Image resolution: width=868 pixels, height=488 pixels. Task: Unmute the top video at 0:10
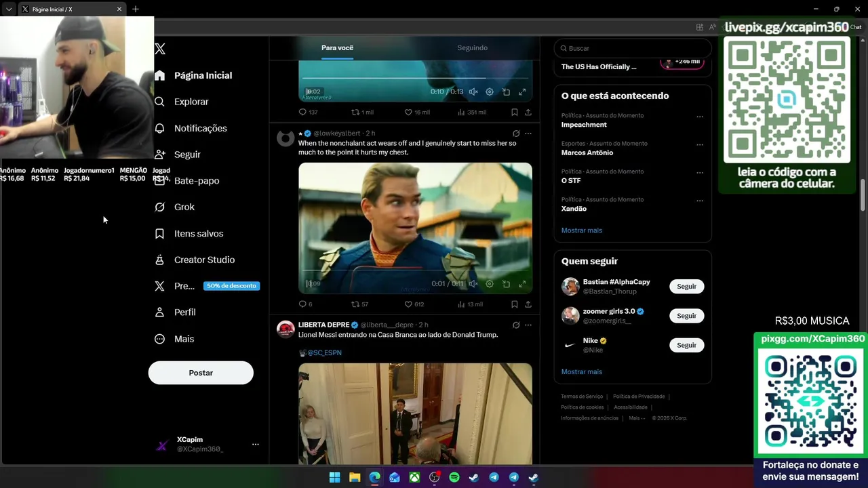(x=473, y=91)
